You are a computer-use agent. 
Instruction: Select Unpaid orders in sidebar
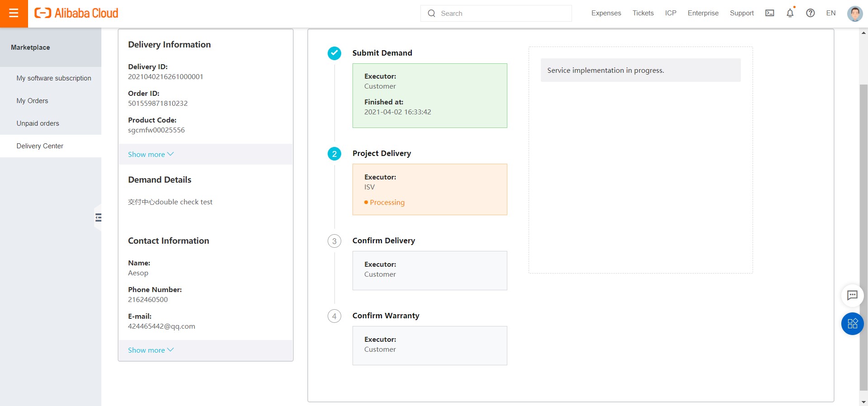[x=38, y=123]
